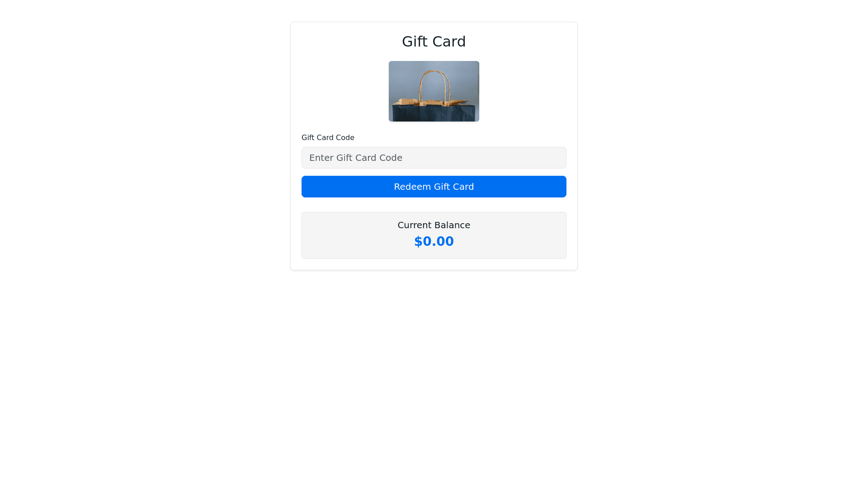Viewport: 868px width, 488px height.
Task: Click the Current Balance label
Action: coord(434,225)
